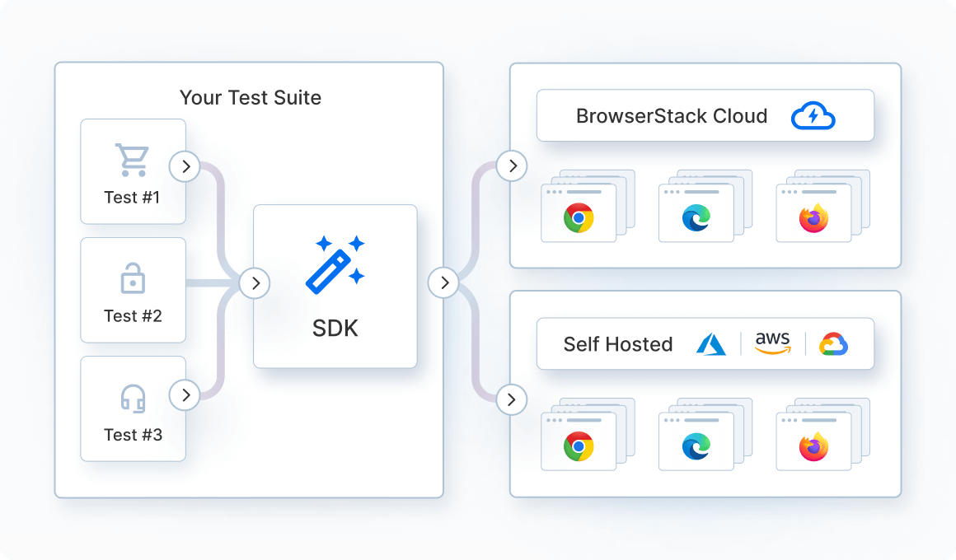The image size is (956, 560).
Task: Expand the chevron beside Test #3
Action: [x=185, y=394]
